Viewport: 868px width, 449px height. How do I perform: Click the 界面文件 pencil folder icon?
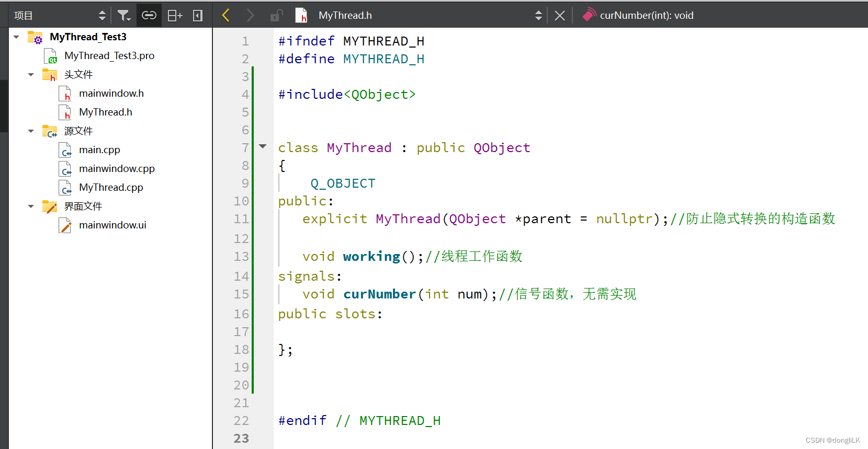(x=50, y=206)
